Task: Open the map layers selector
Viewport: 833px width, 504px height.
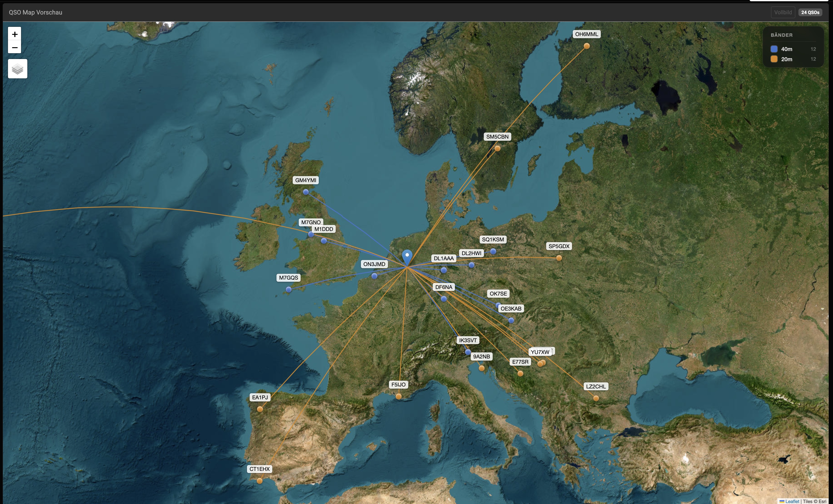Action: pyautogui.click(x=18, y=69)
